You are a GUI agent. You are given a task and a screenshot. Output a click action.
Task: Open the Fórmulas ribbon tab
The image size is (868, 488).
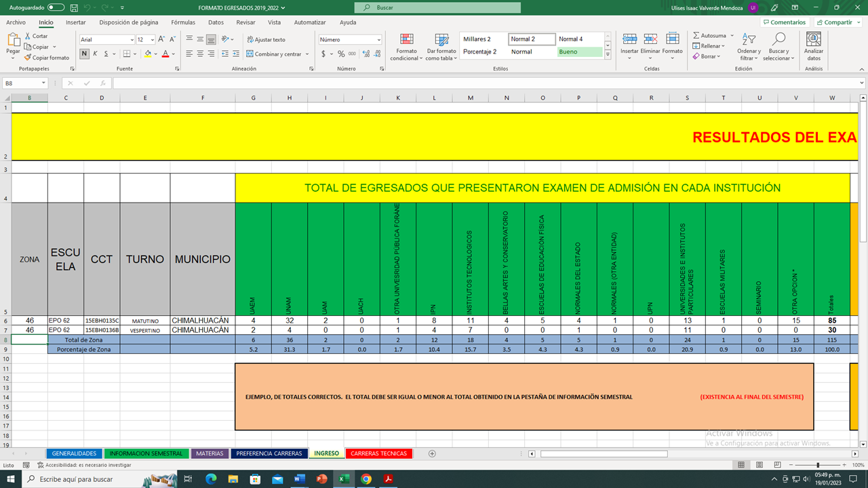click(x=183, y=22)
